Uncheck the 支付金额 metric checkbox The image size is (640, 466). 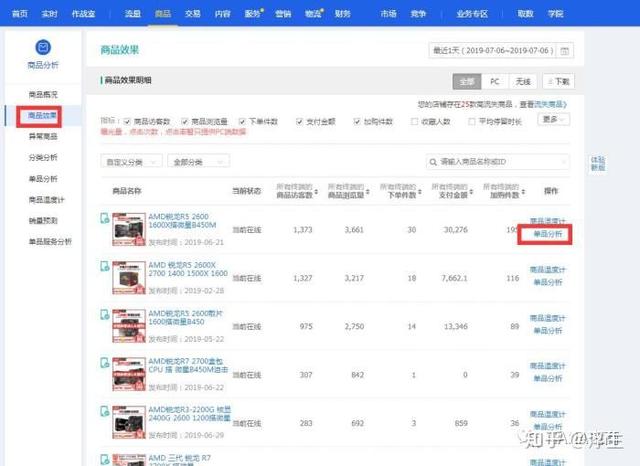pyautogui.click(x=299, y=122)
